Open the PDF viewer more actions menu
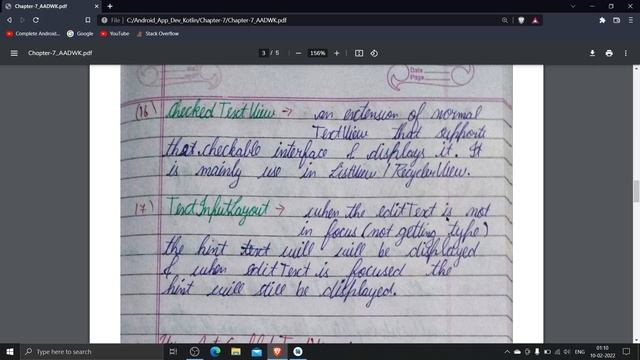Image resolution: width=640 pixels, height=360 pixels. [x=626, y=53]
